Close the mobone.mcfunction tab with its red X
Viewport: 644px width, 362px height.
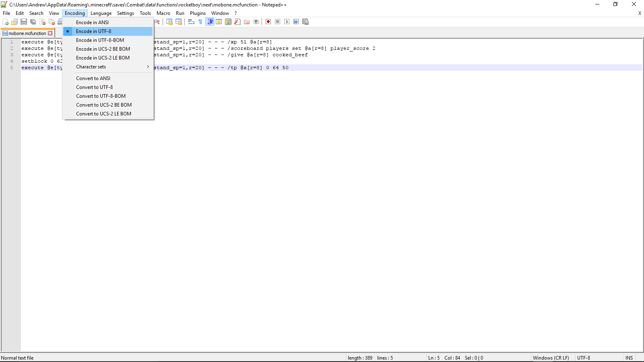(x=50, y=33)
